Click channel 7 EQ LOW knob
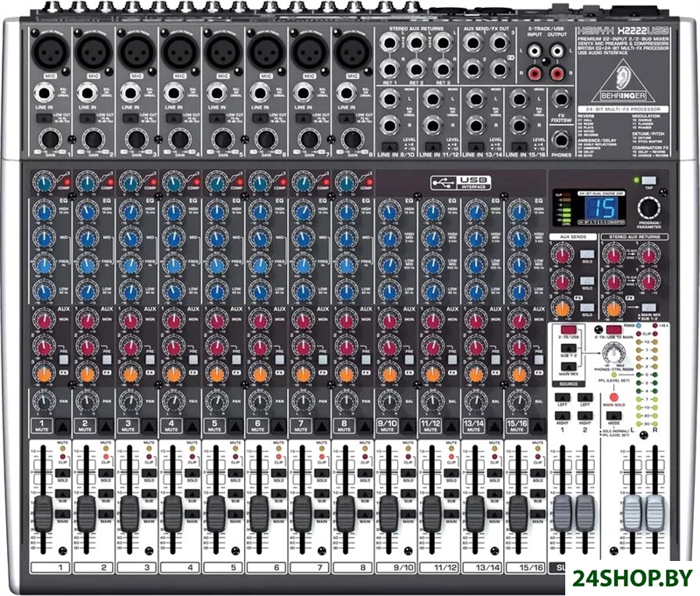700x596 pixels. (303, 291)
